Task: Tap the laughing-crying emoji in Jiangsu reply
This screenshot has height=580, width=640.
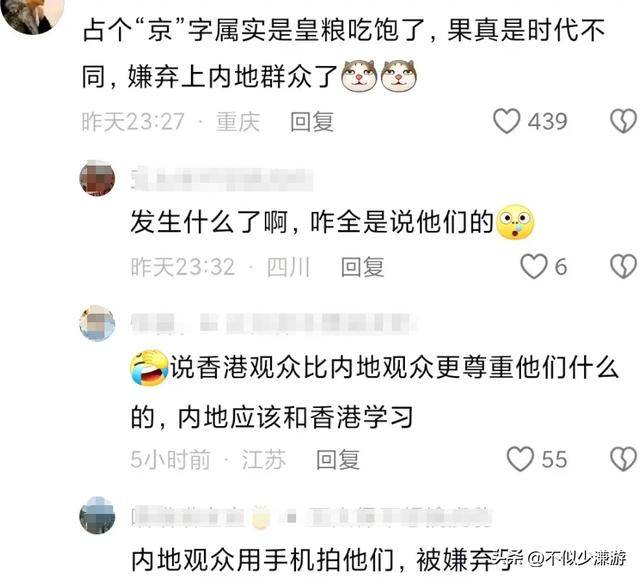Action: (149, 368)
